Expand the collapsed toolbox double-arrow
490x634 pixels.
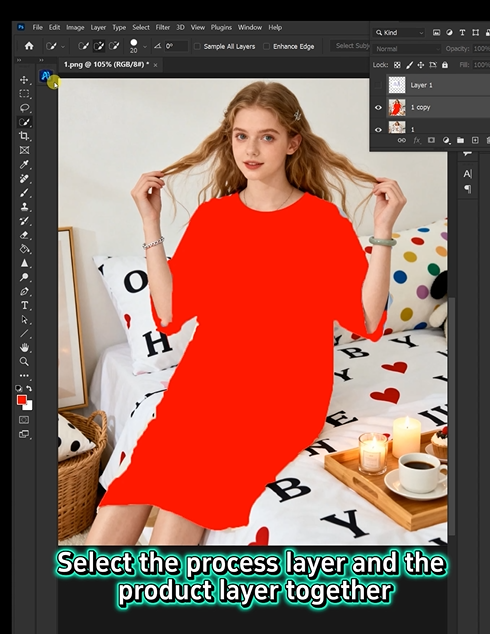click(x=19, y=60)
